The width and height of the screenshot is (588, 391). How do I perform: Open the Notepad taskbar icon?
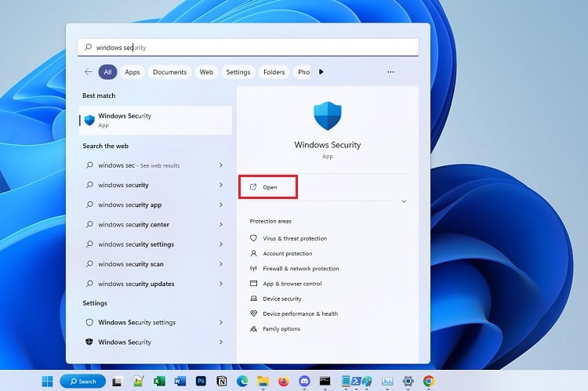(x=346, y=382)
